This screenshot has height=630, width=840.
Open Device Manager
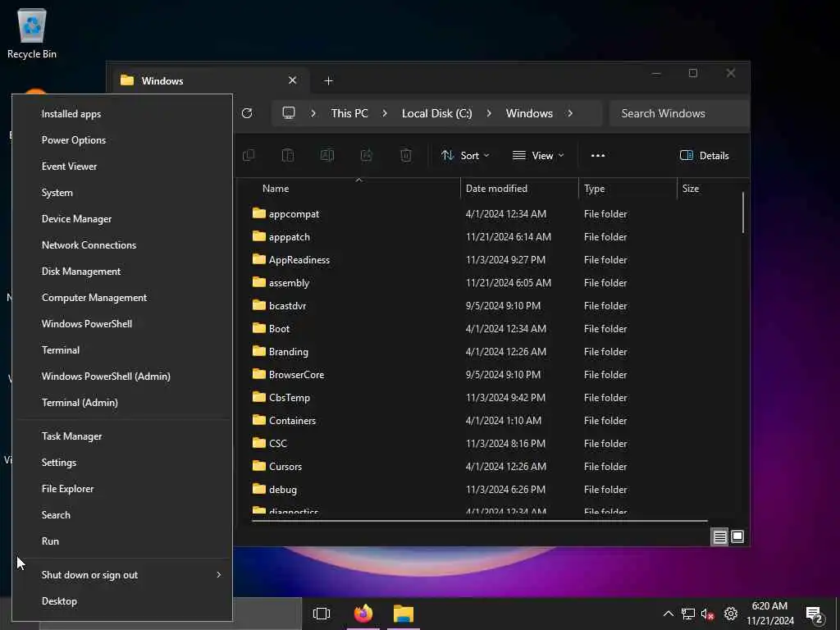(122, 218)
